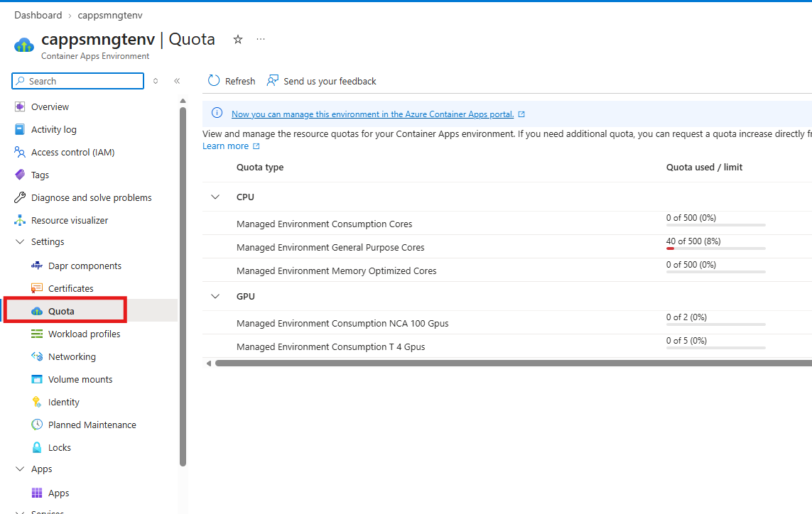Click the Identity key icon
The width and height of the screenshot is (812, 514).
(37, 403)
